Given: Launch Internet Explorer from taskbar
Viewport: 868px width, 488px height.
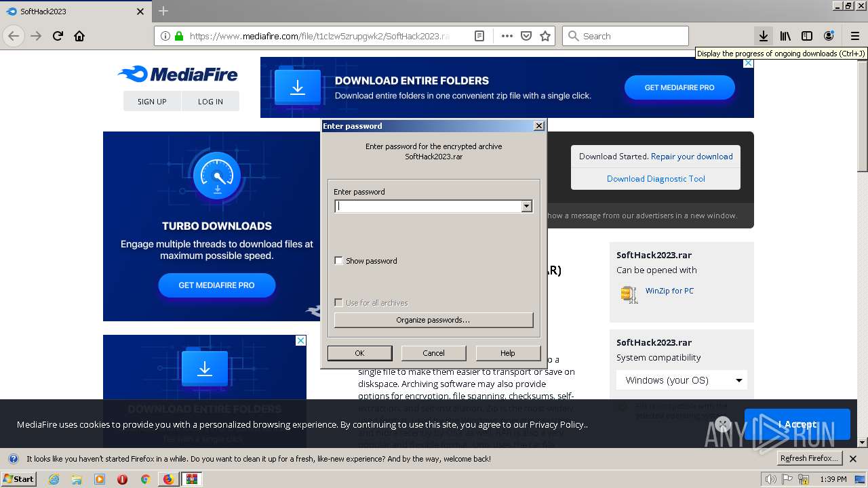Looking at the screenshot, I should tap(54, 479).
